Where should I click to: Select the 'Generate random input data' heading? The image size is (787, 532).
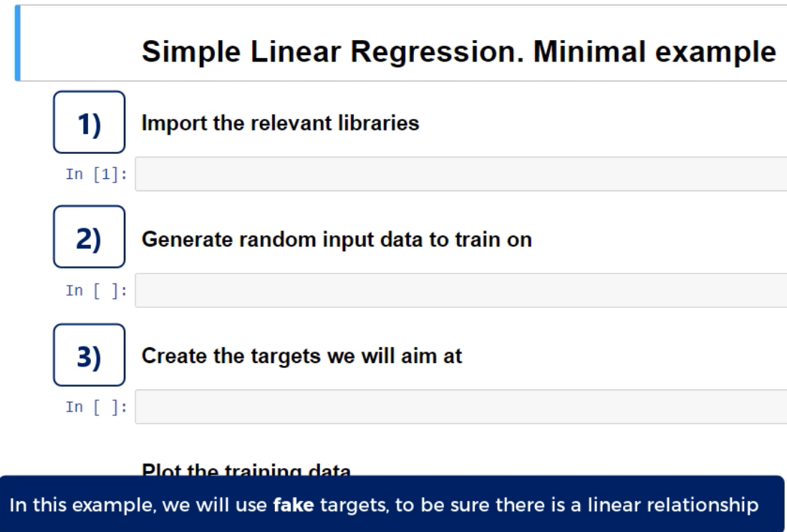[337, 241]
